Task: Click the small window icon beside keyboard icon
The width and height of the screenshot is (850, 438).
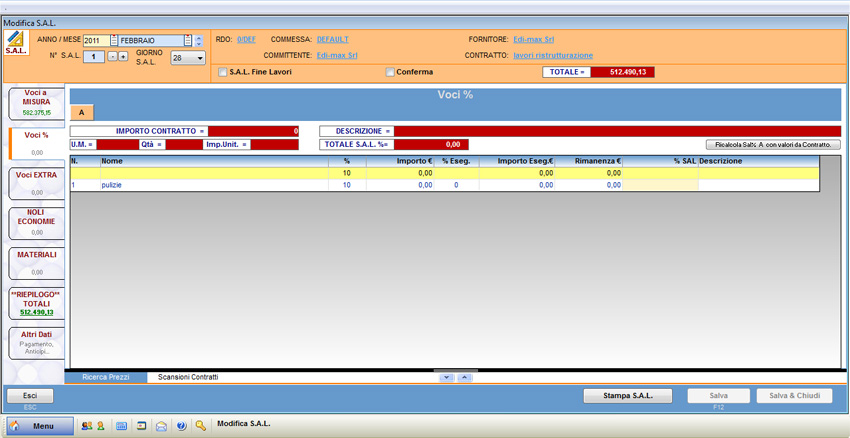Action: pos(142,426)
